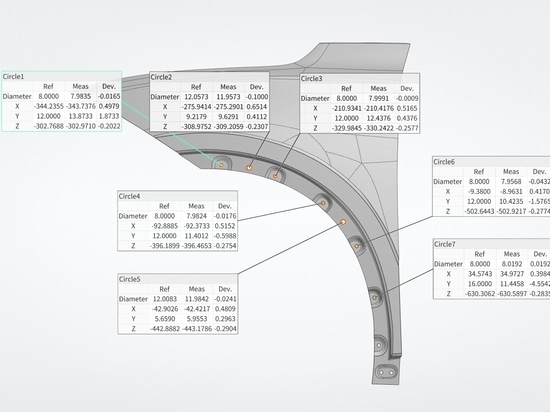Click Circle7 Z reference -630.3062

(480, 294)
